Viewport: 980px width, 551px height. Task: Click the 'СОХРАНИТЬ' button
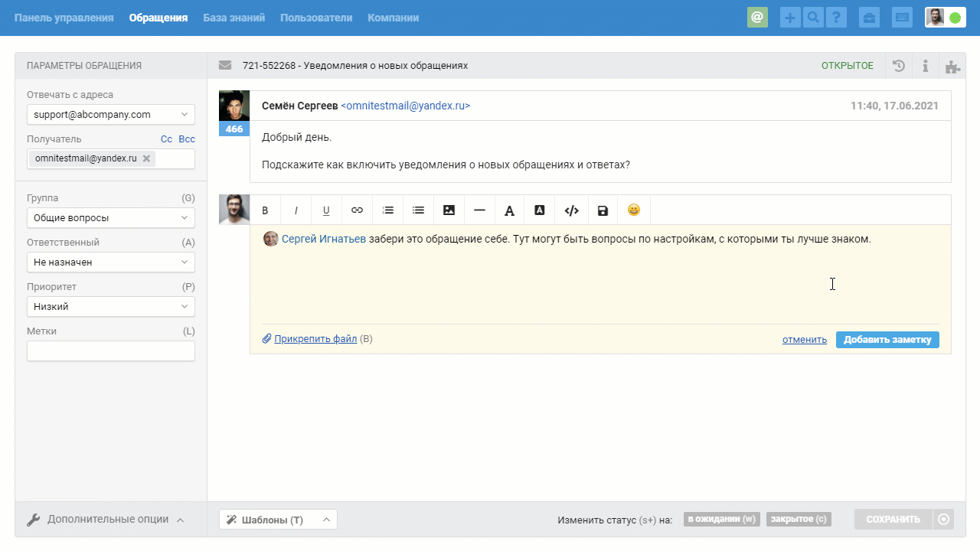click(893, 520)
